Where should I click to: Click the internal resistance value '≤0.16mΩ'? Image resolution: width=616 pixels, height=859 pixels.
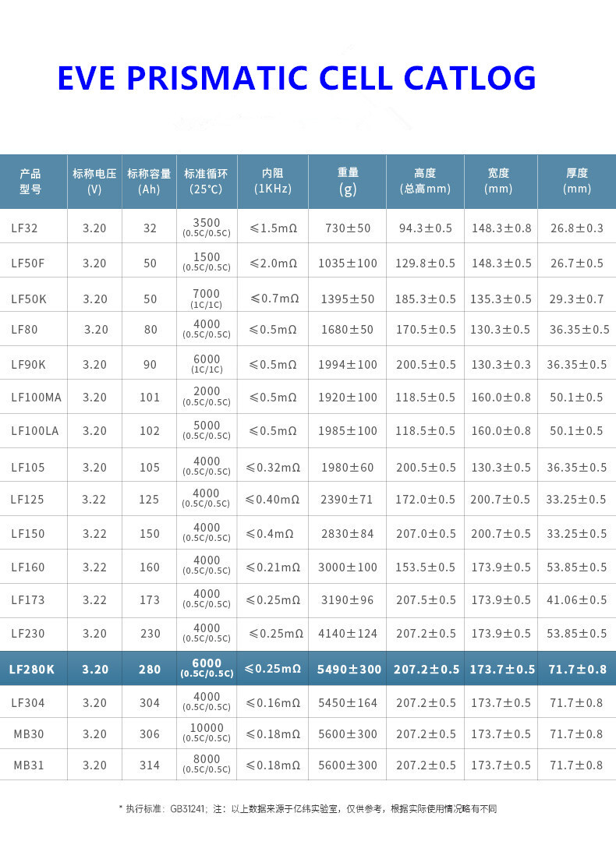point(273,702)
